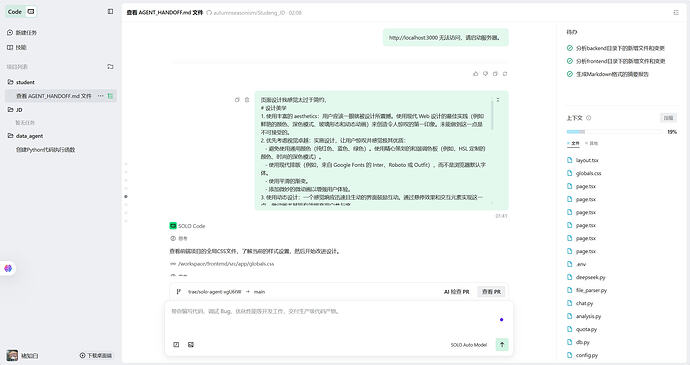Switch to the files tab in context panel
This screenshot has width=690, height=365.
coord(573,144)
